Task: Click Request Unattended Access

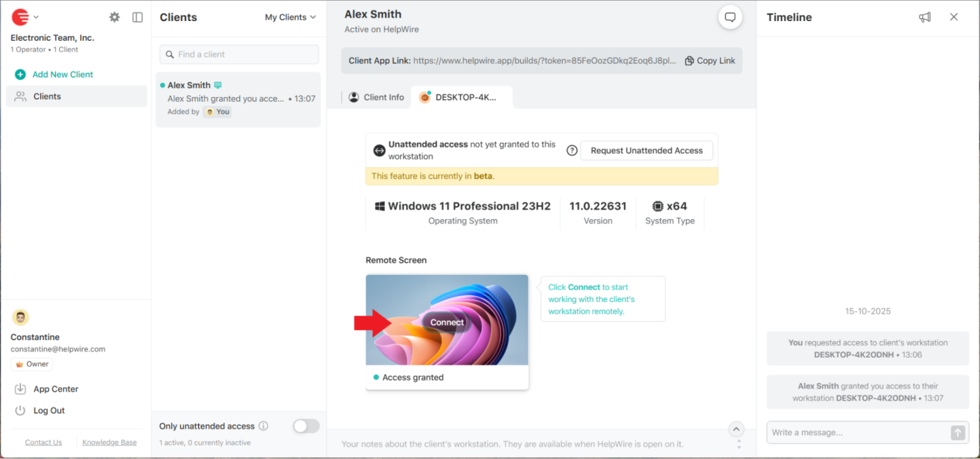Action: pos(646,150)
